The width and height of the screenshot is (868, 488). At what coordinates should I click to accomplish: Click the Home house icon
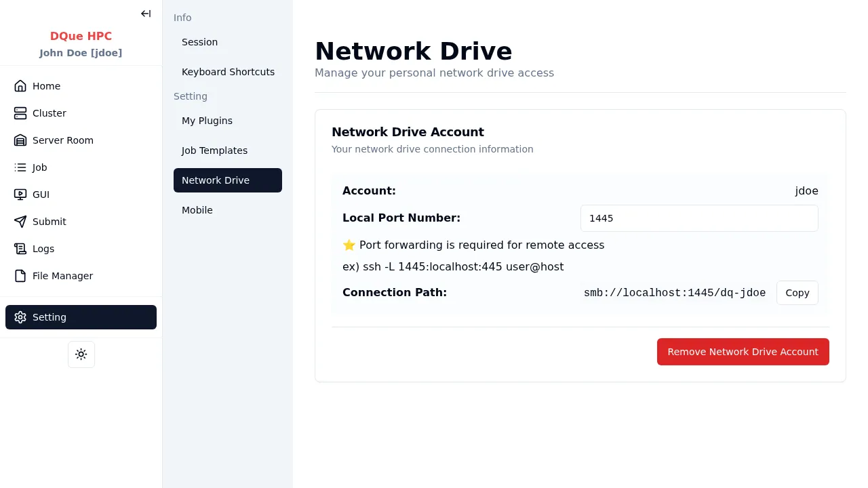coord(20,86)
